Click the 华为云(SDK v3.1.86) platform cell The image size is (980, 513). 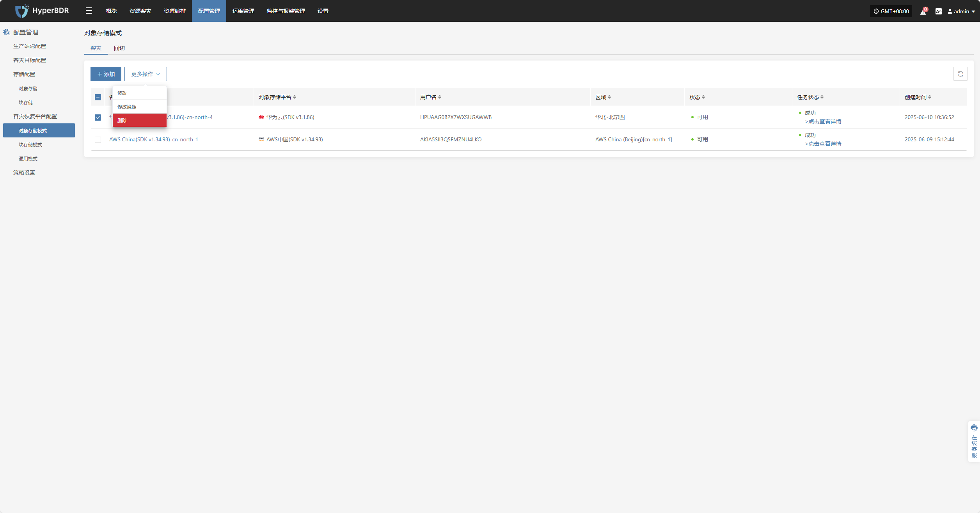(286, 117)
